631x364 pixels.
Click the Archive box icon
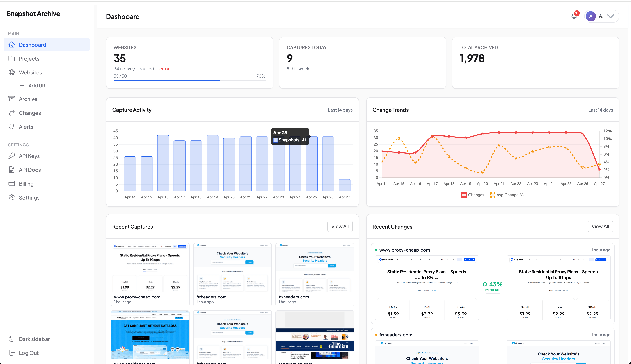tap(12, 99)
